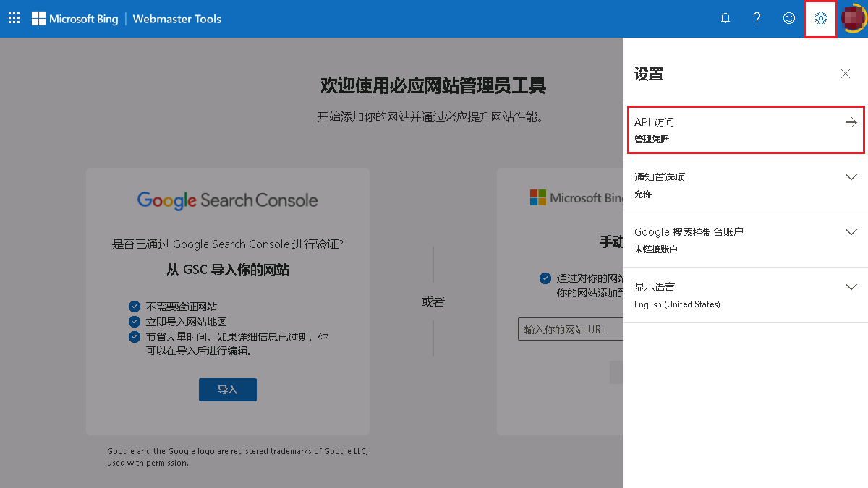Open the feedback smiley icon

pyautogui.click(x=789, y=19)
